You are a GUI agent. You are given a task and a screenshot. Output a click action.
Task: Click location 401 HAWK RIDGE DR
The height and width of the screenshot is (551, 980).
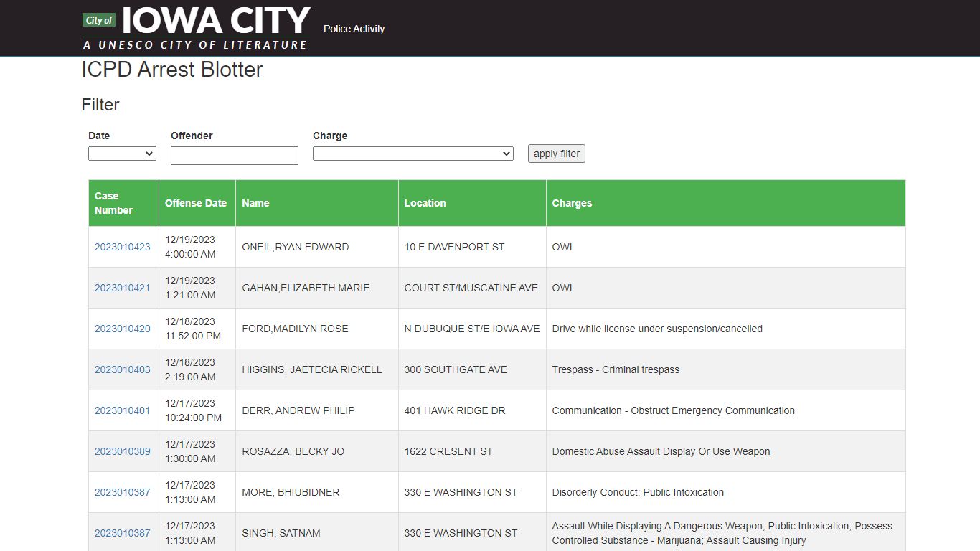click(455, 410)
